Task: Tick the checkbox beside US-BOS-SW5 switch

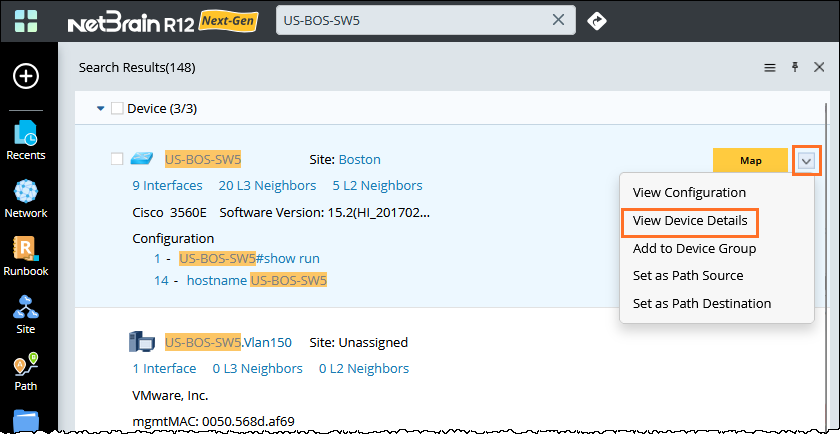Action: [x=117, y=159]
